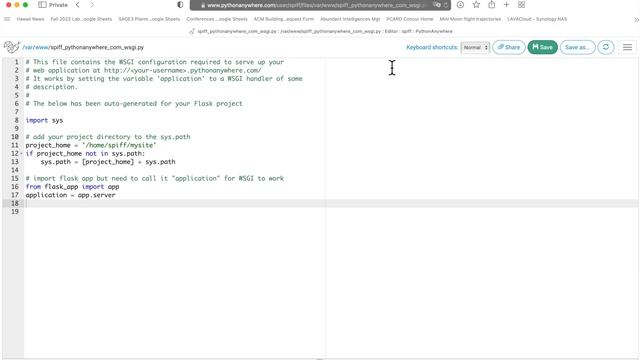Click the "project_home = '/home/spiff/mysite'" line

point(91,145)
